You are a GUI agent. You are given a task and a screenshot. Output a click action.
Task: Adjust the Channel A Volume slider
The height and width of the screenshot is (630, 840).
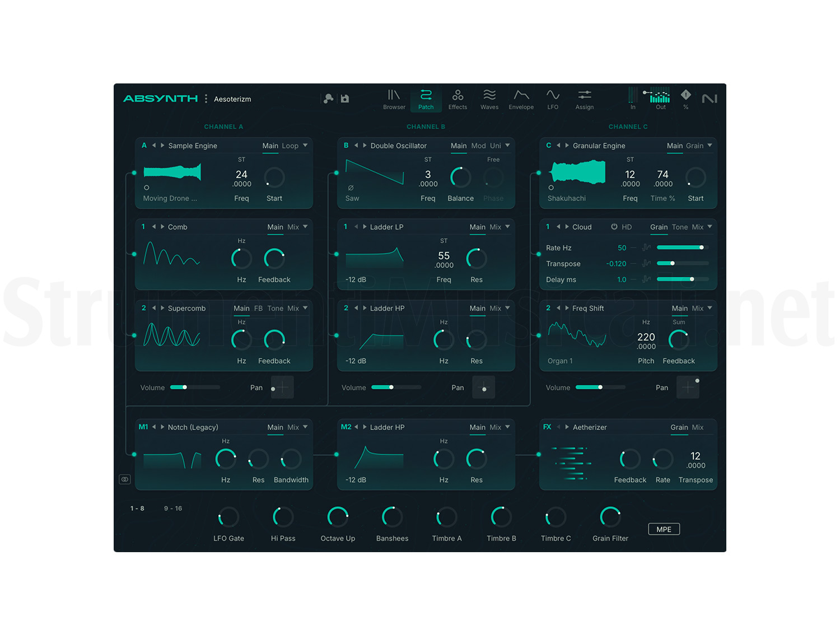click(195, 387)
